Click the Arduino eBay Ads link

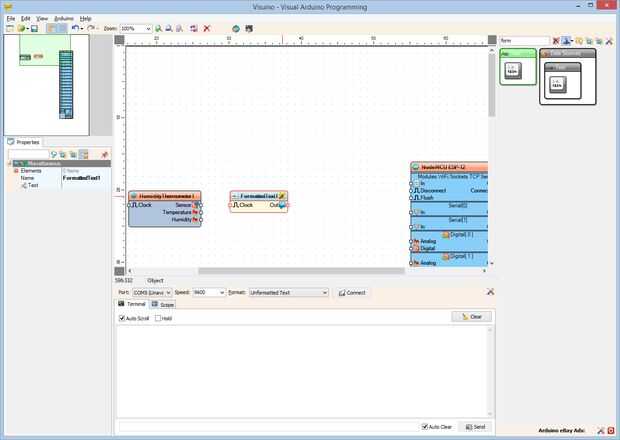tap(561, 430)
